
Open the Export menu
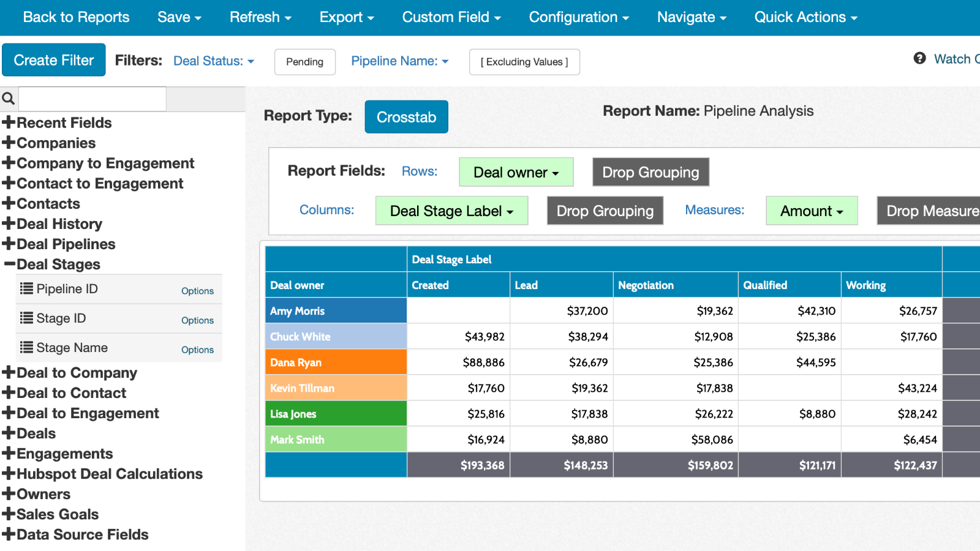coord(346,17)
